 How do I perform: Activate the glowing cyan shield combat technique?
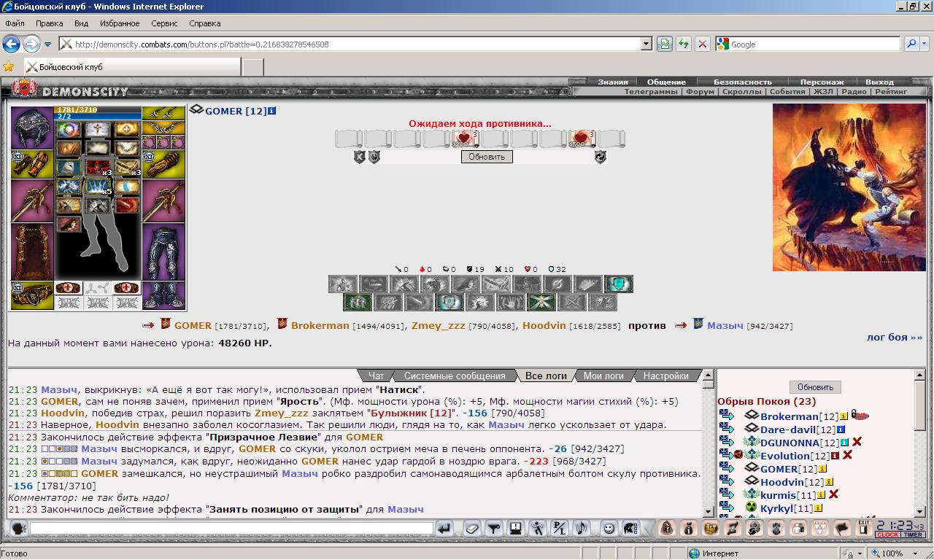pyautogui.click(x=619, y=284)
